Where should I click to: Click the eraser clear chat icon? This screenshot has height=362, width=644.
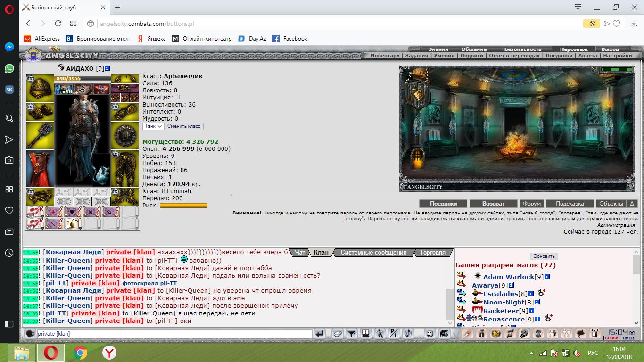point(337,334)
